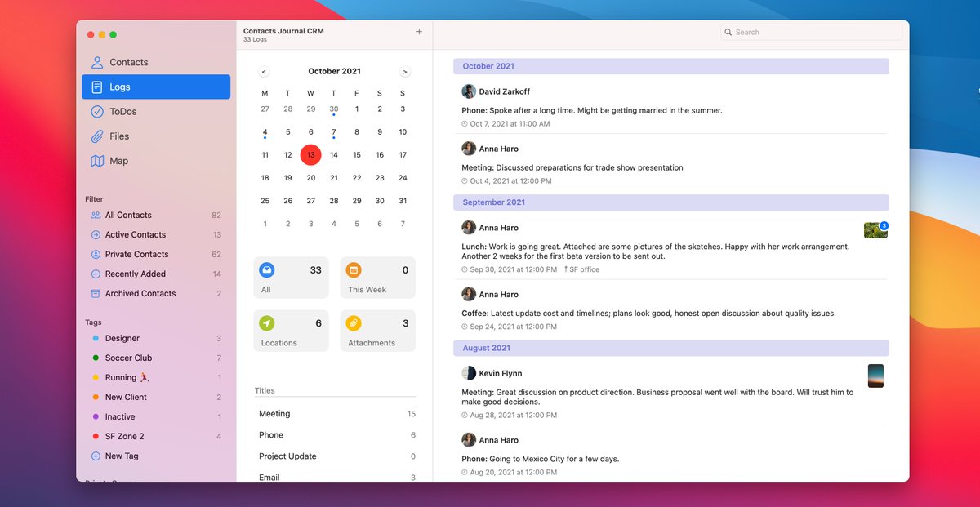Viewport: 980px width, 507px height.
Task: Click the Recently Added clock icon
Action: pos(96,274)
